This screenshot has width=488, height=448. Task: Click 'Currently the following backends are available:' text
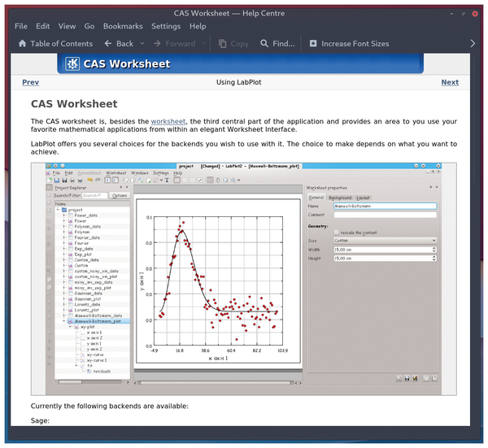(x=110, y=406)
